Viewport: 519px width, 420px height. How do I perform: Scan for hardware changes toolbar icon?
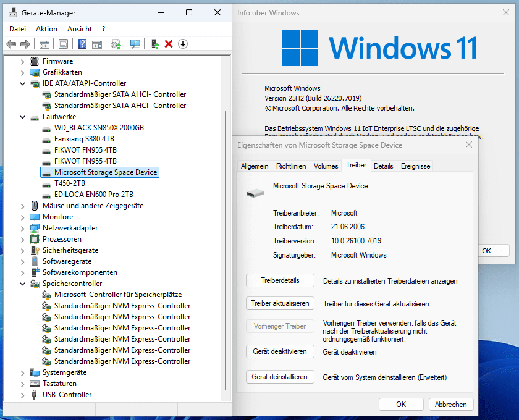pyautogui.click(x=135, y=44)
